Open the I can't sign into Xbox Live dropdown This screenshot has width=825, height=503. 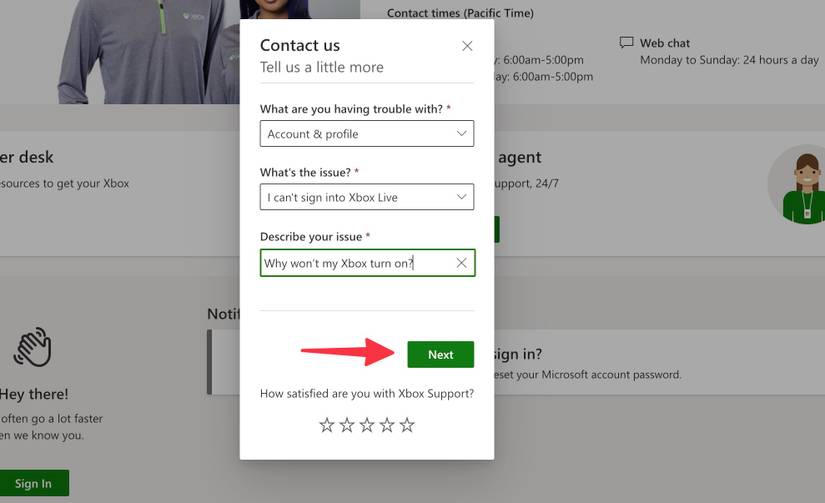tap(366, 198)
